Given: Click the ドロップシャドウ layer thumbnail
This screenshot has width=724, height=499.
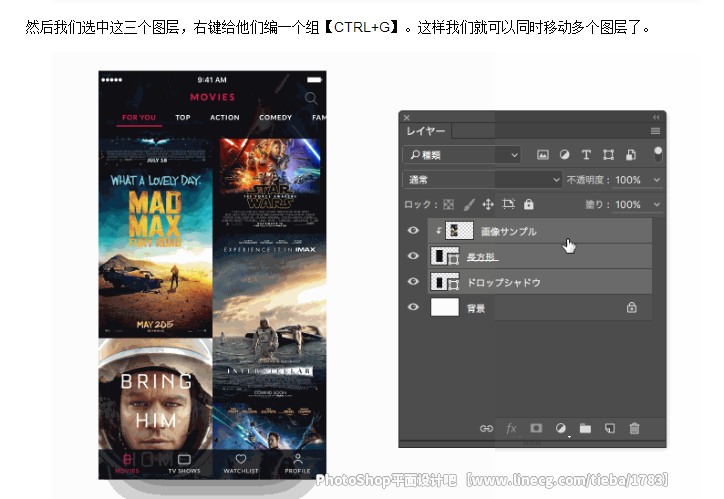Looking at the screenshot, I should 445,282.
